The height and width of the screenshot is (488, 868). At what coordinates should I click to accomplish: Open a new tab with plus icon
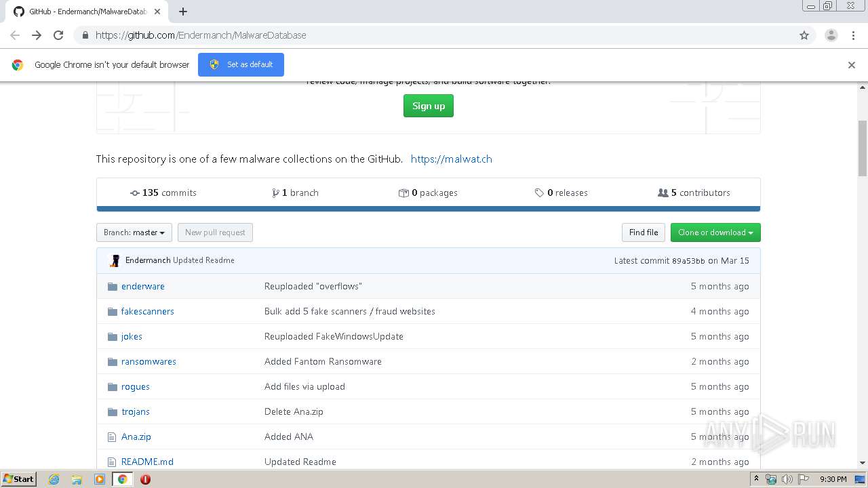(x=183, y=12)
